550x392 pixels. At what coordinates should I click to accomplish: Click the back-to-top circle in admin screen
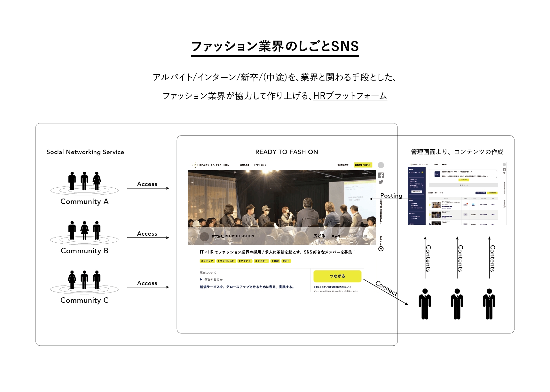504,207
